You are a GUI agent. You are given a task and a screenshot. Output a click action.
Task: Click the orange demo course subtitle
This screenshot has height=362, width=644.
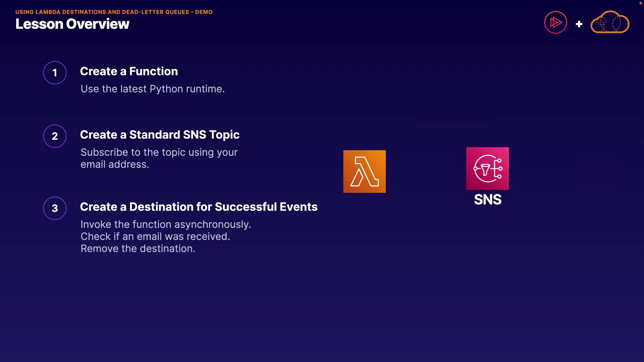pos(114,12)
